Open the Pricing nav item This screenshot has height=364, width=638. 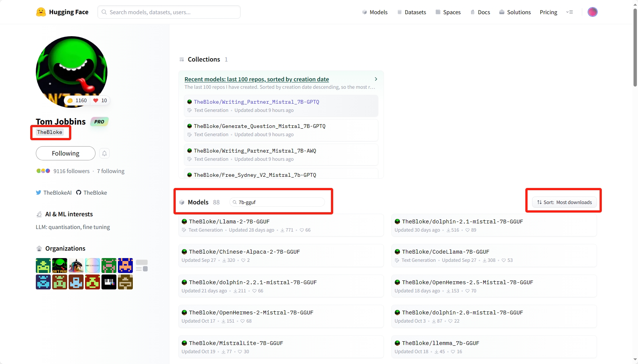point(548,12)
